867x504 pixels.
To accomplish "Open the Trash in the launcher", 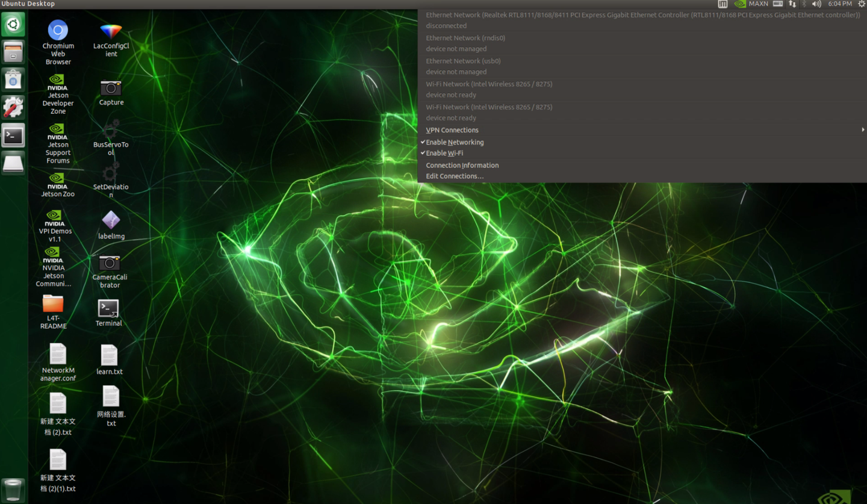I will coord(13,490).
